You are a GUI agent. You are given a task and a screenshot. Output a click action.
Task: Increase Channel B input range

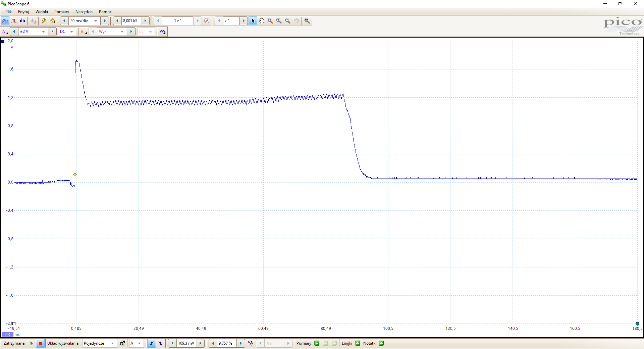tap(131, 32)
